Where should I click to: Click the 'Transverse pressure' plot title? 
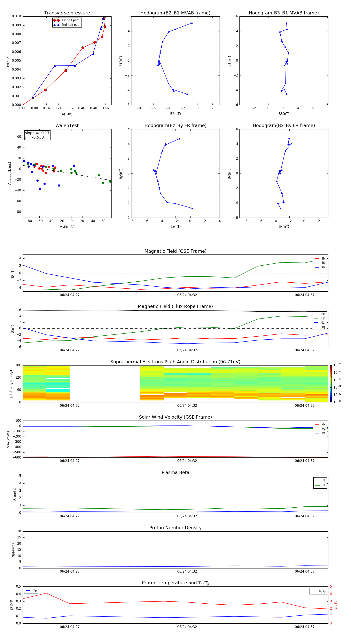[67, 13]
